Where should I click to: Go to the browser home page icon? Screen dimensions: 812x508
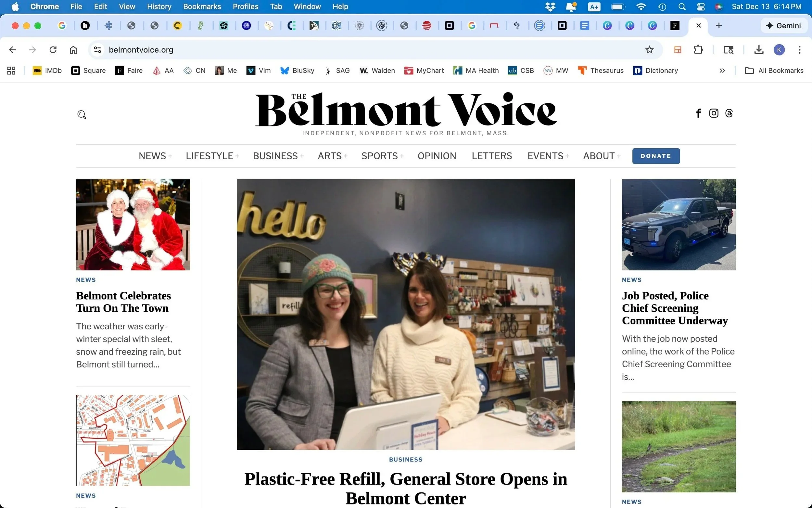click(x=73, y=50)
